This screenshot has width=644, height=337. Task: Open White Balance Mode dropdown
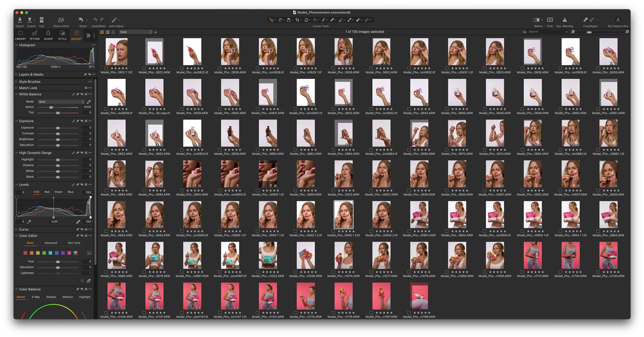click(x=61, y=102)
